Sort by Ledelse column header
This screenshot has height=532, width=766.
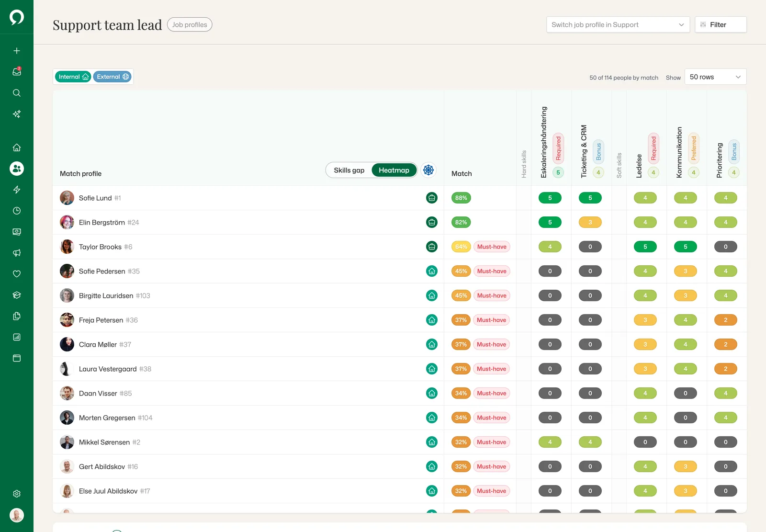pos(639,166)
